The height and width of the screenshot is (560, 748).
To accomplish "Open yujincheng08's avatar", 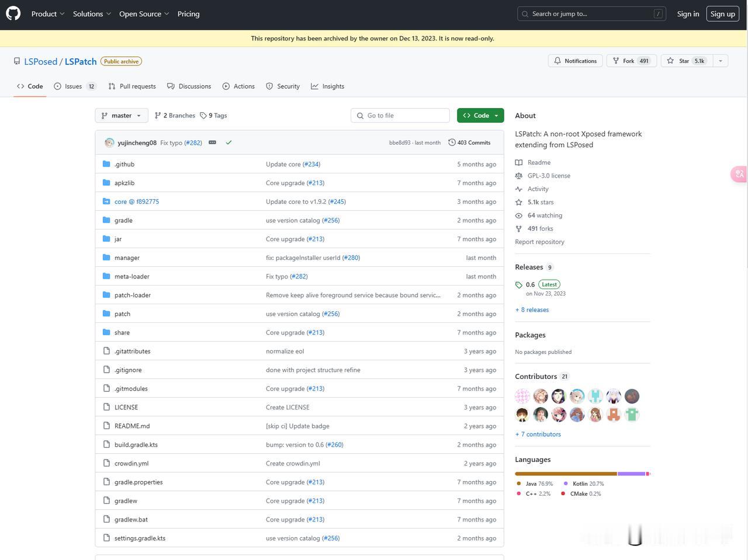I will pyautogui.click(x=109, y=142).
